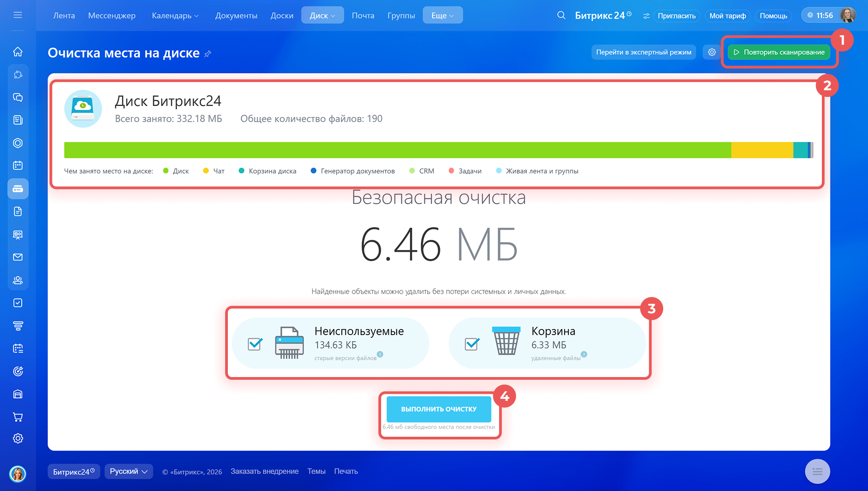Uncheck the Неиспользуемые checkbox
This screenshot has width=868, height=491.
(x=255, y=344)
